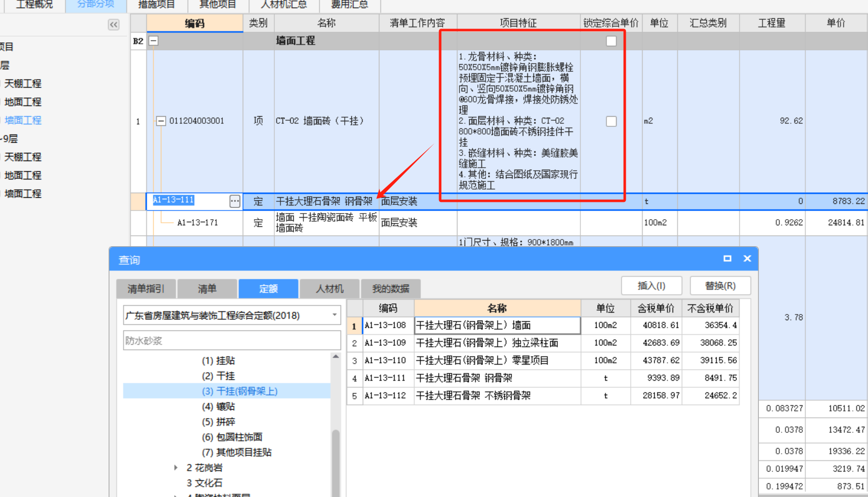Select (5) 拼碎 in the tree
The image size is (868, 497).
[218, 422]
